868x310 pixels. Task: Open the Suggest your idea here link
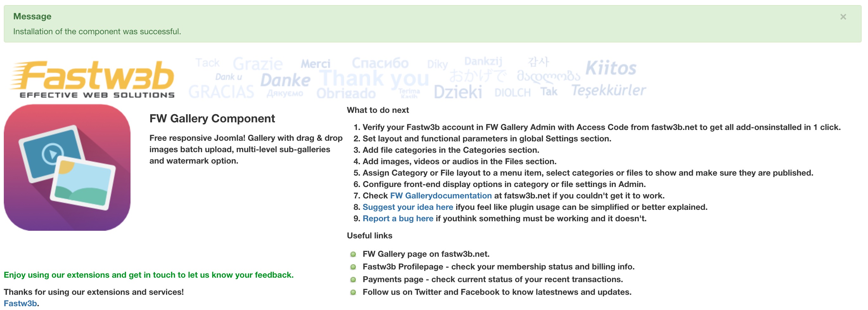click(x=408, y=207)
